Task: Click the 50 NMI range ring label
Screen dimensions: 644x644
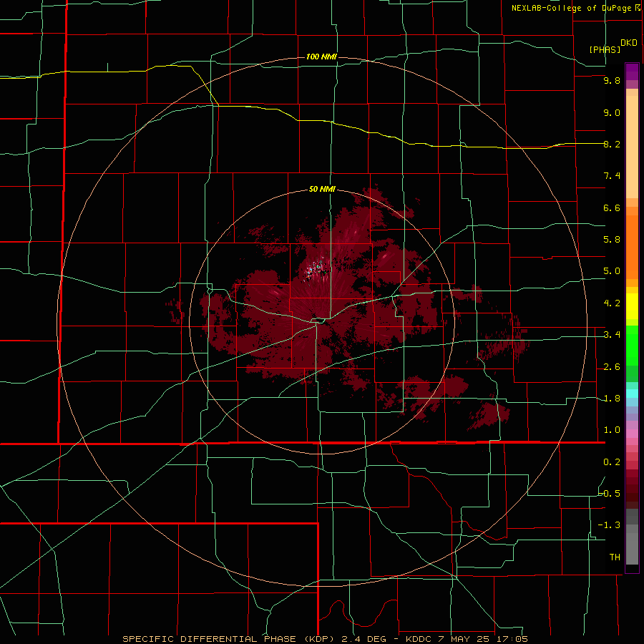Action: tap(322, 189)
